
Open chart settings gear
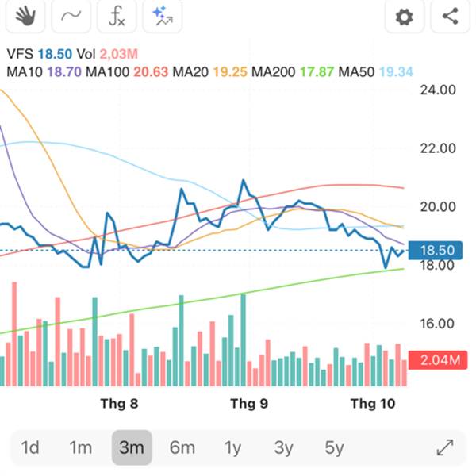pyautogui.click(x=405, y=16)
